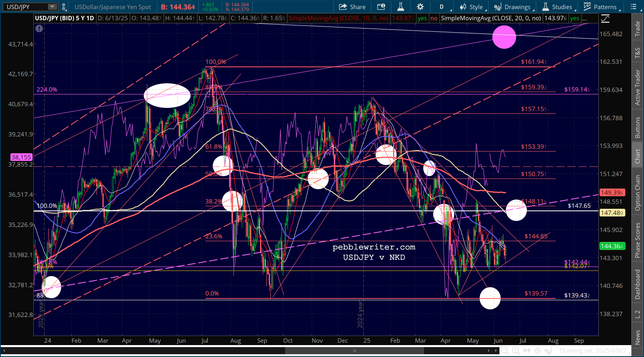Open the Buttons side tab
The height and width of the screenshot is (357, 644).
[638, 128]
